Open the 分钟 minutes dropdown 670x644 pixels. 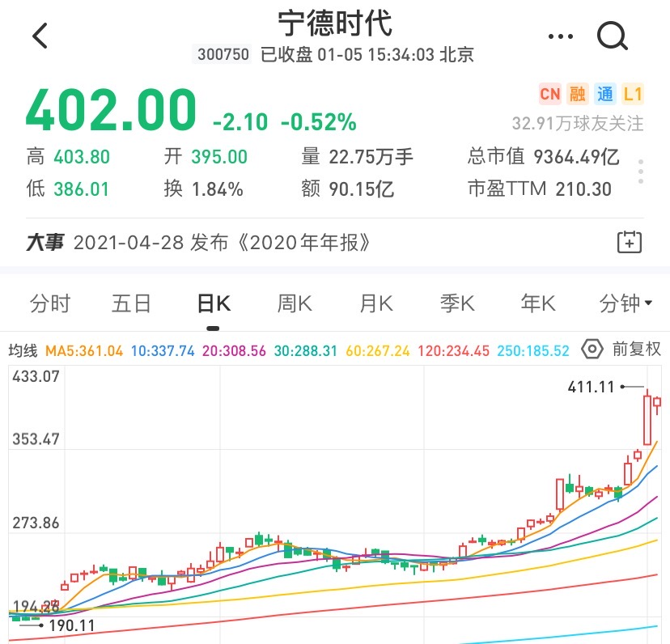pos(625,303)
